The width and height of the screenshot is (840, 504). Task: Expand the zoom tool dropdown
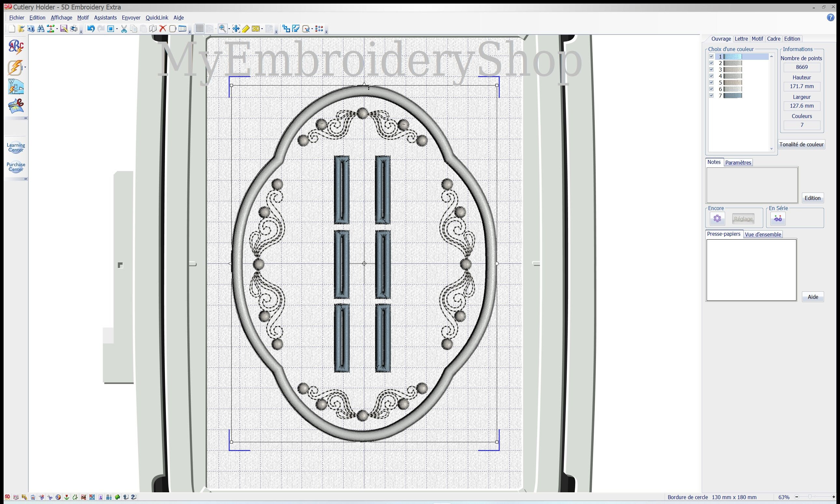point(229,29)
